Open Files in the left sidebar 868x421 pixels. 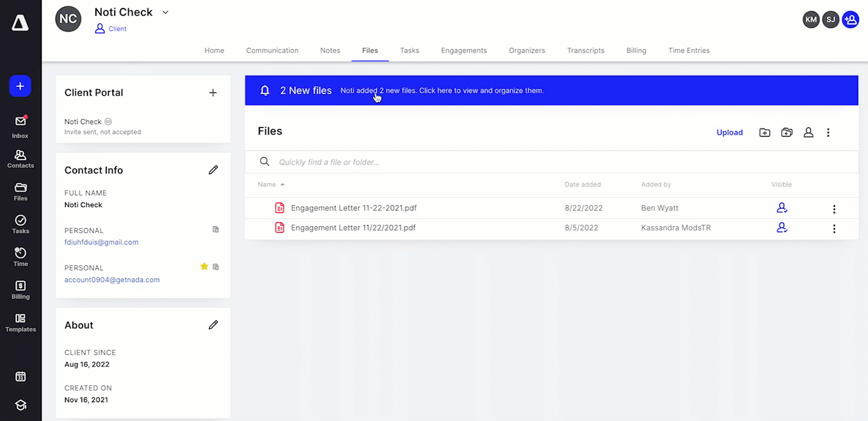pyautogui.click(x=20, y=192)
